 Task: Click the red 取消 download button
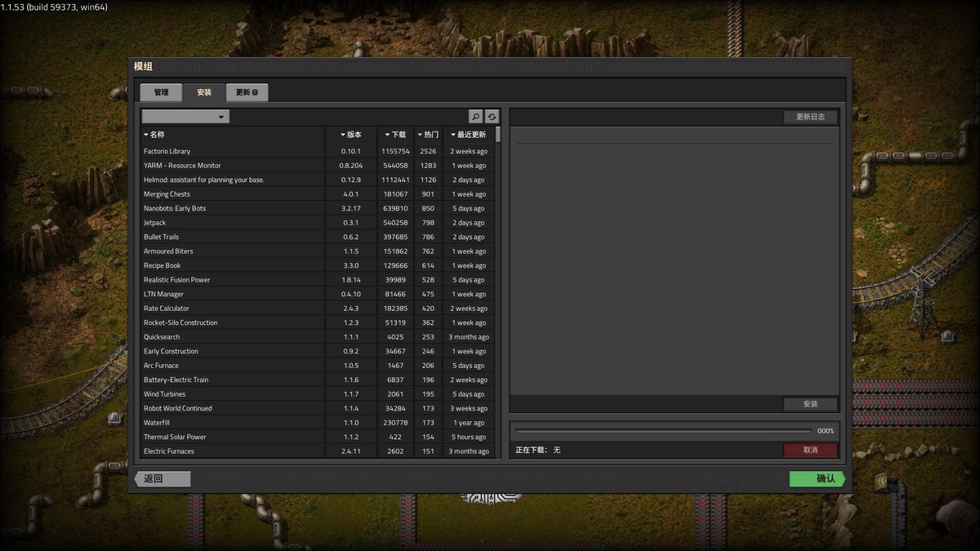810,450
